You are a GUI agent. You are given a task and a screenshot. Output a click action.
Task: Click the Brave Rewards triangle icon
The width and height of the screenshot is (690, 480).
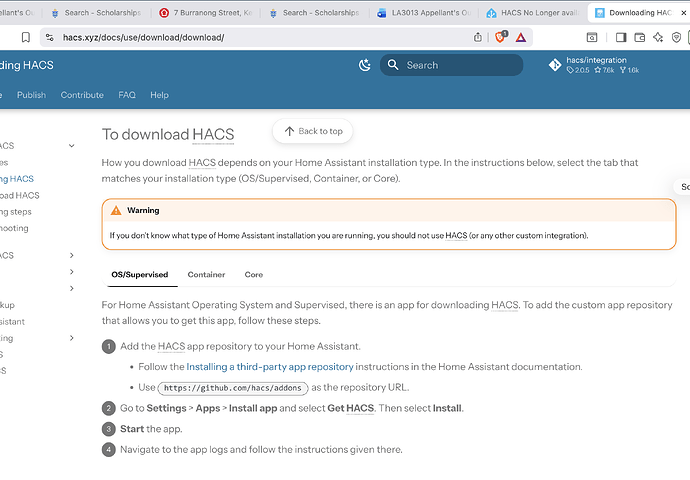[521, 37]
